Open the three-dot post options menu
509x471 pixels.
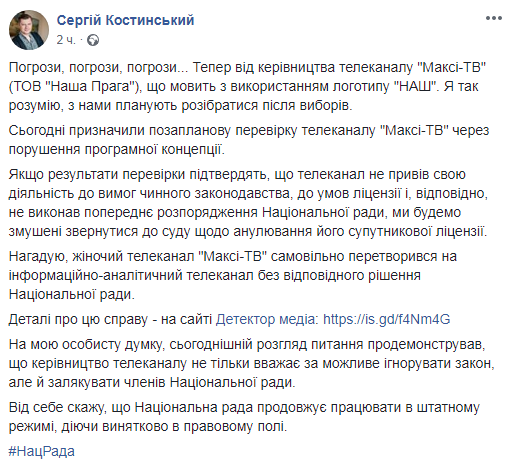click(x=494, y=18)
